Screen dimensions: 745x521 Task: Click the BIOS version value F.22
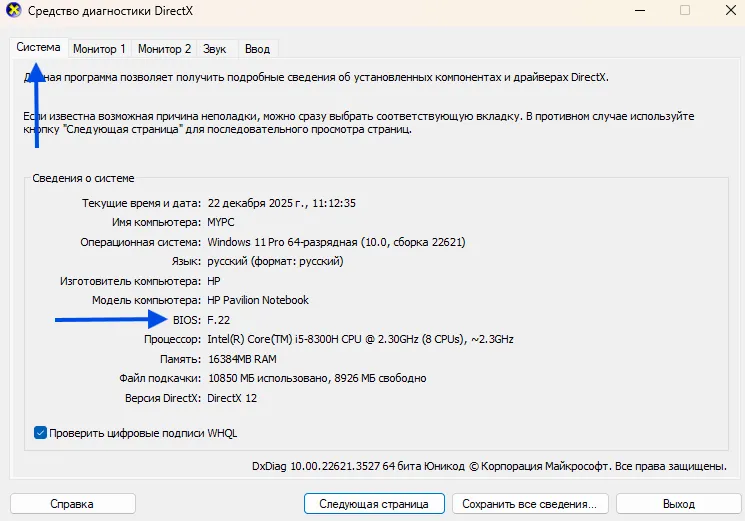click(x=218, y=320)
